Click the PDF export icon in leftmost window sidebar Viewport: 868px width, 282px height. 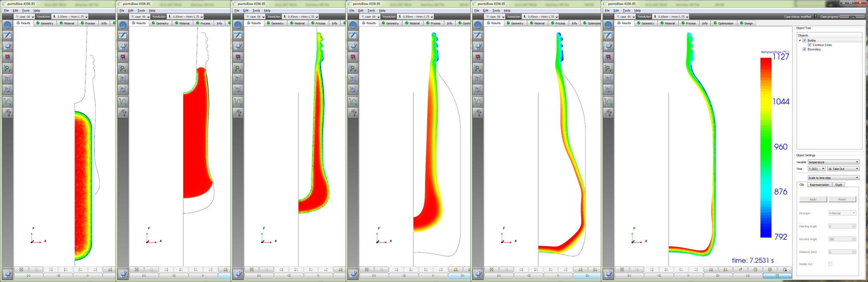pyautogui.click(x=7, y=57)
